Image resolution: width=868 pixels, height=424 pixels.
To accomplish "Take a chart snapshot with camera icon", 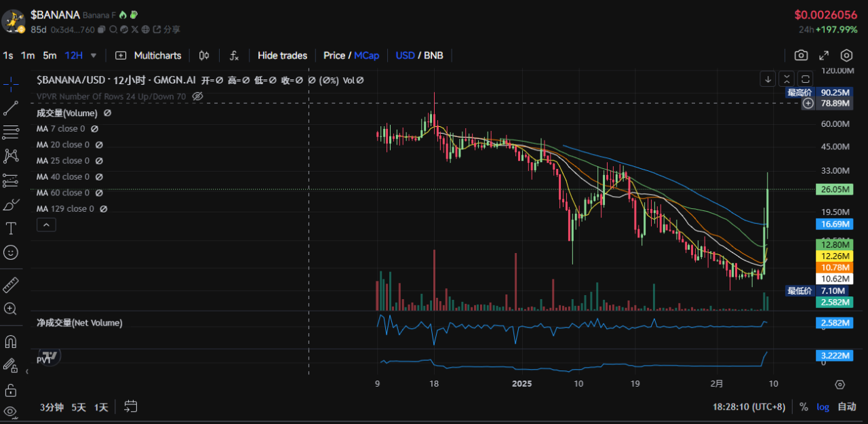I will [x=801, y=56].
